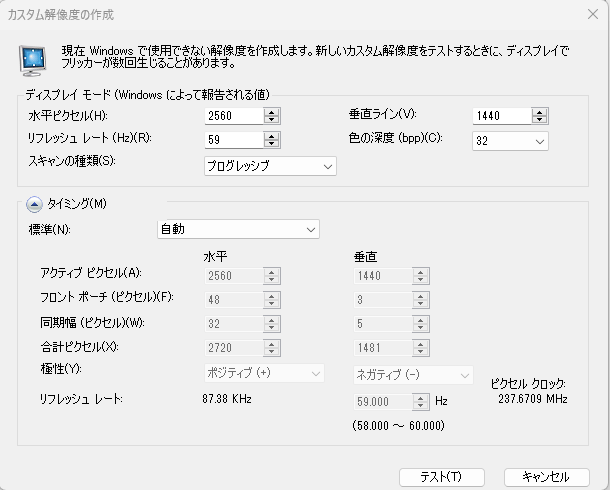
Task: Decrease vertical lines with down arrow
Action: click(x=540, y=120)
